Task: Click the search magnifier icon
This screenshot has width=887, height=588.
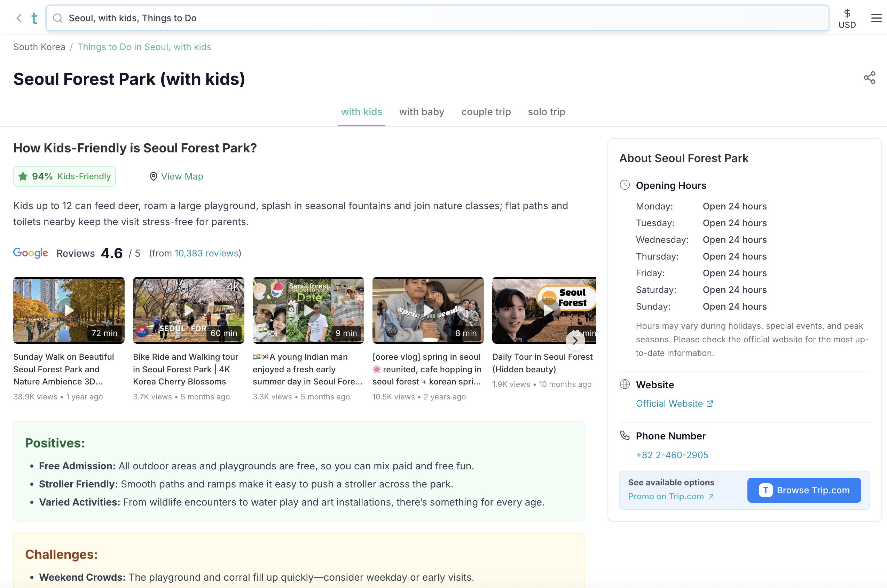Action: (x=58, y=18)
